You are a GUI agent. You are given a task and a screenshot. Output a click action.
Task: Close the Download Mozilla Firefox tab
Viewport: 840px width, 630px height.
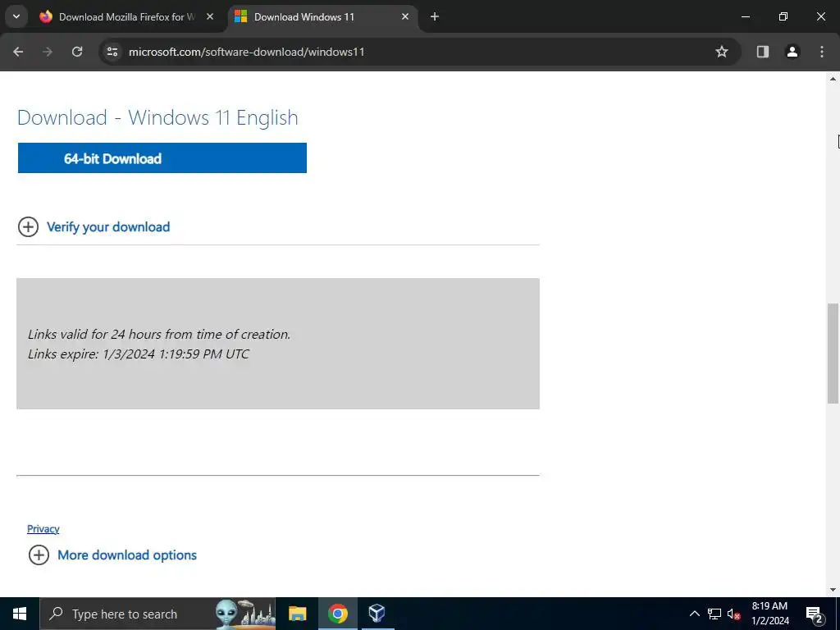point(210,16)
